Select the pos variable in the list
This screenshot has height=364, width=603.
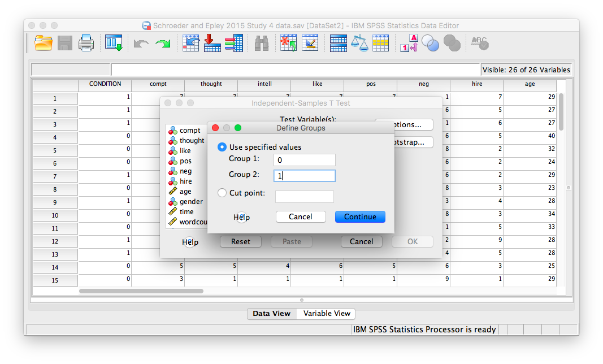coord(185,161)
